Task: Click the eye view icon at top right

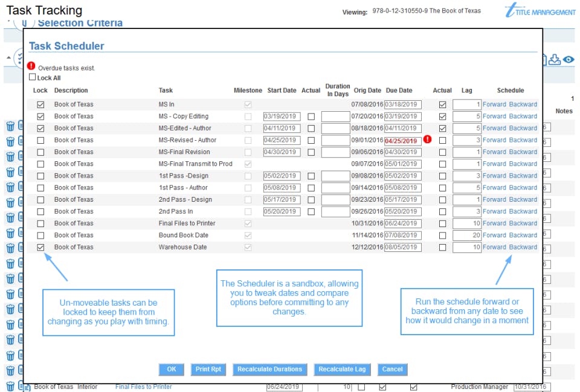Action: coord(569,60)
